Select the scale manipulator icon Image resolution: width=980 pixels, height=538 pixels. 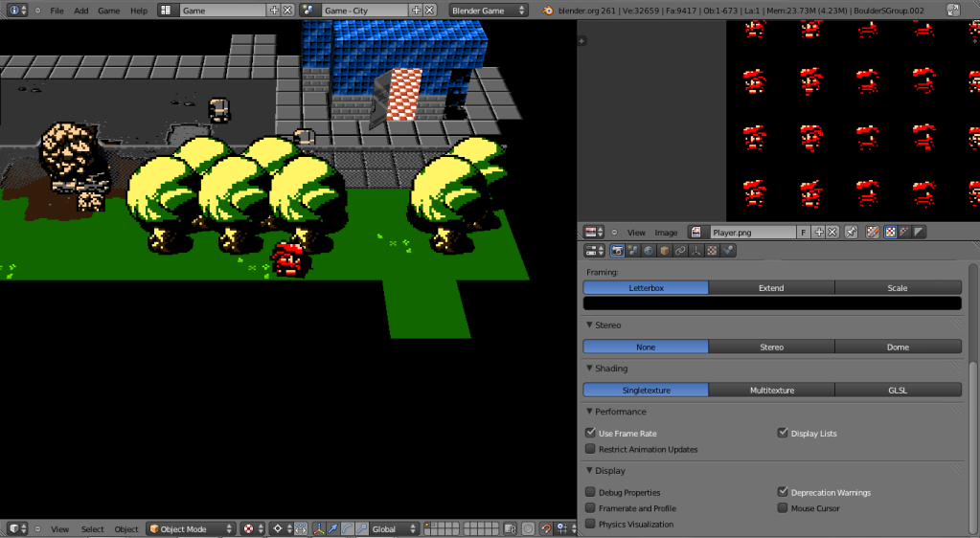pos(362,528)
